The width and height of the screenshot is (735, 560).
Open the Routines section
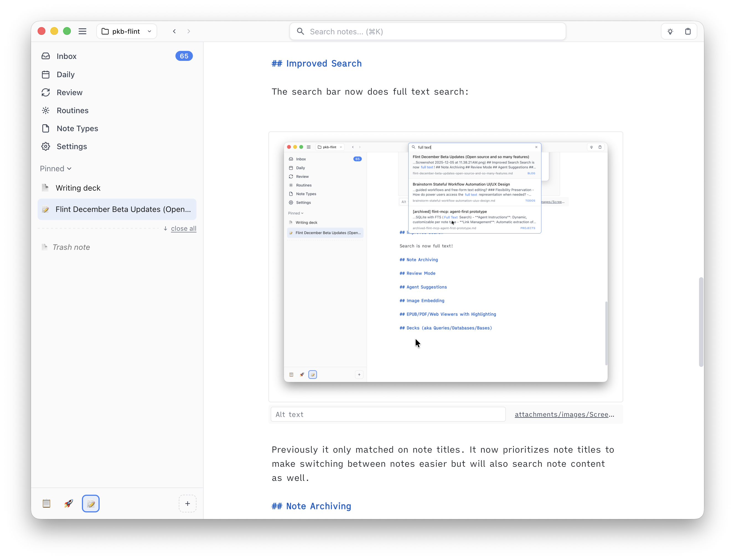[72, 110]
